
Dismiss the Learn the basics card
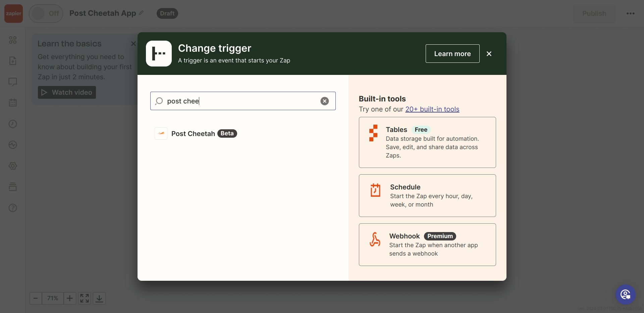click(x=133, y=44)
